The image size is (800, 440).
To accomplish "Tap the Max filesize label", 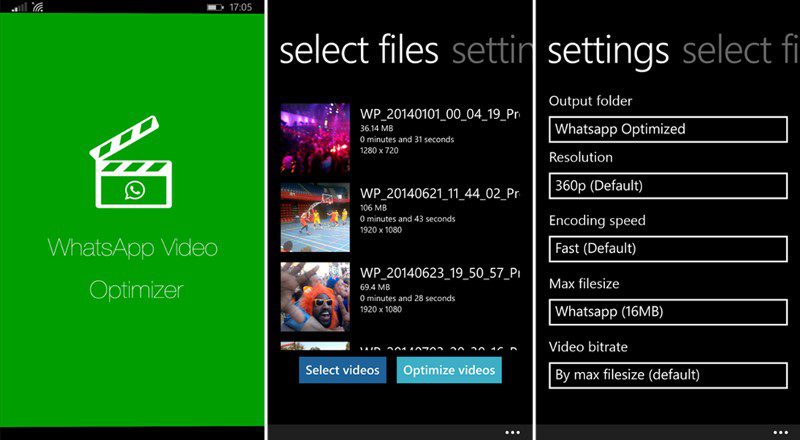I will [x=584, y=284].
